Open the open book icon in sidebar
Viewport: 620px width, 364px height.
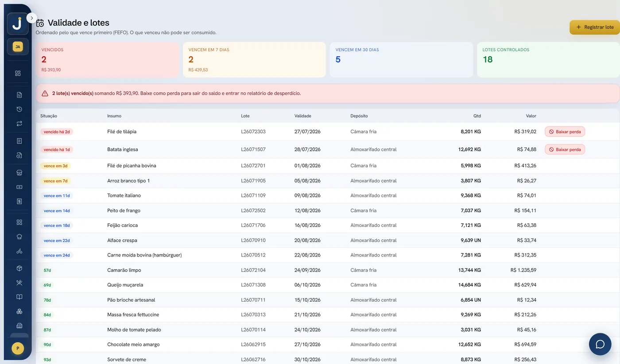click(19, 297)
